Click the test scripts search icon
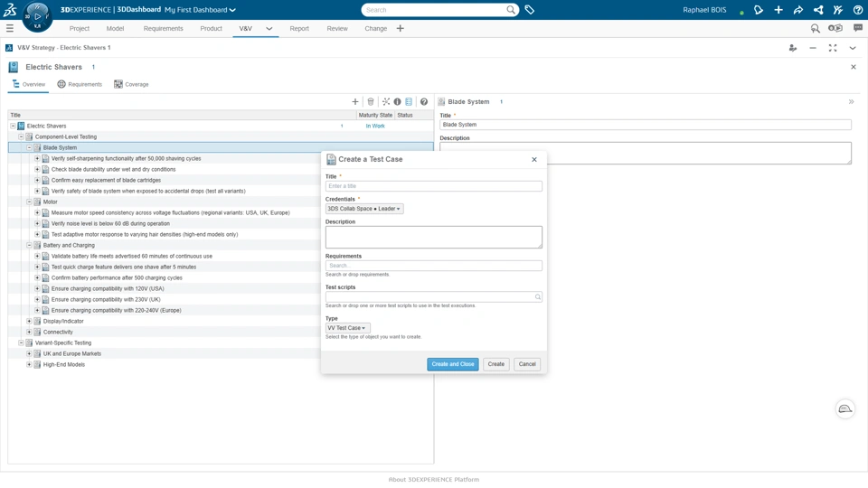 (537, 297)
